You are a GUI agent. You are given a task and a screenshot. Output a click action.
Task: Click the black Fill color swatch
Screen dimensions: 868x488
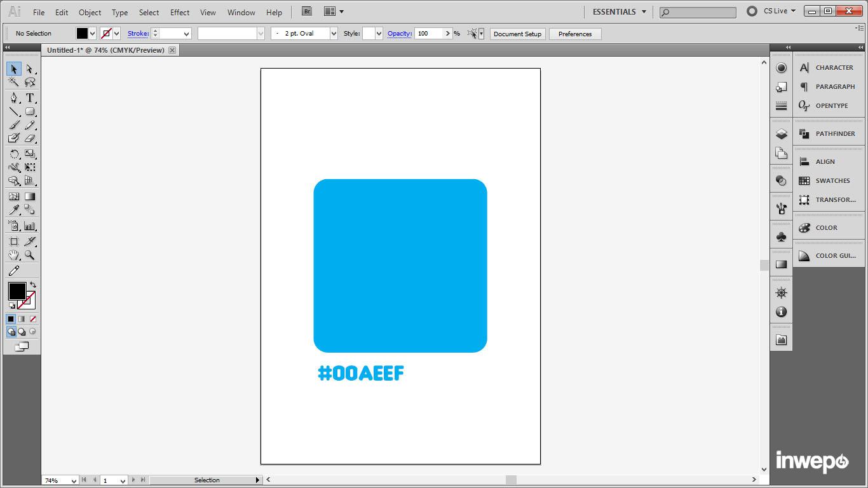coord(16,291)
